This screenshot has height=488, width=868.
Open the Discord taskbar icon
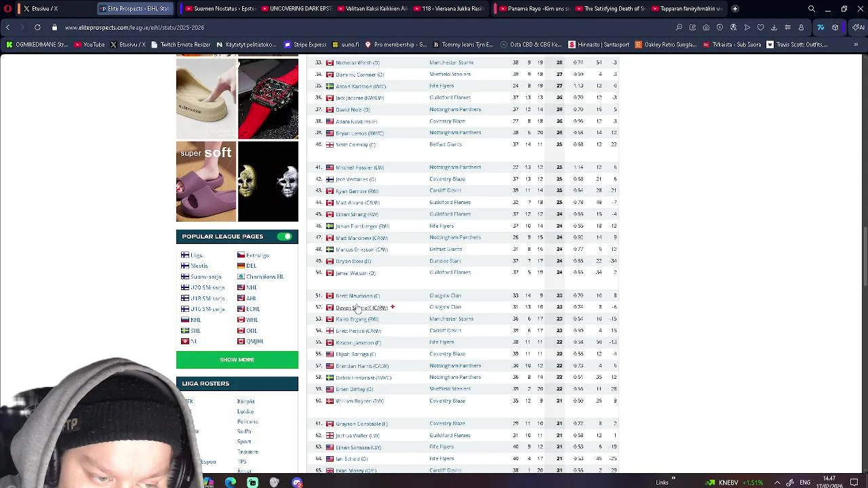(x=297, y=483)
